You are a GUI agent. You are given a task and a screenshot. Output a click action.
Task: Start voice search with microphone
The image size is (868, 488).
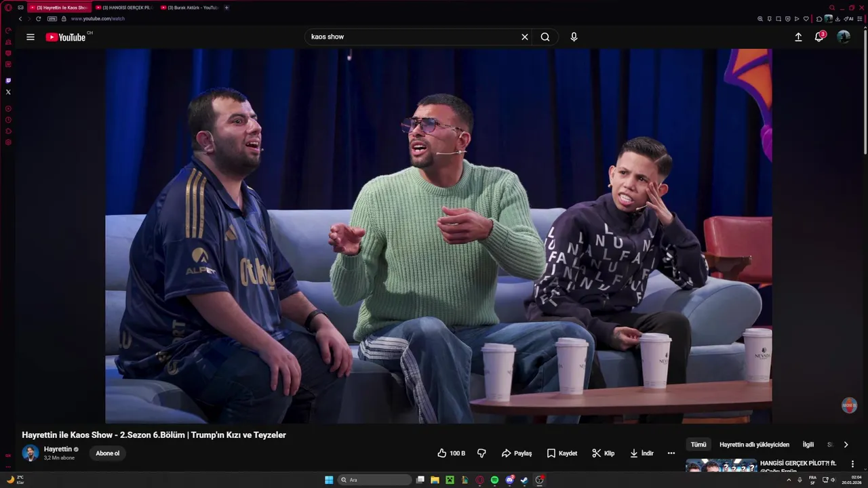pyautogui.click(x=574, y=37)
